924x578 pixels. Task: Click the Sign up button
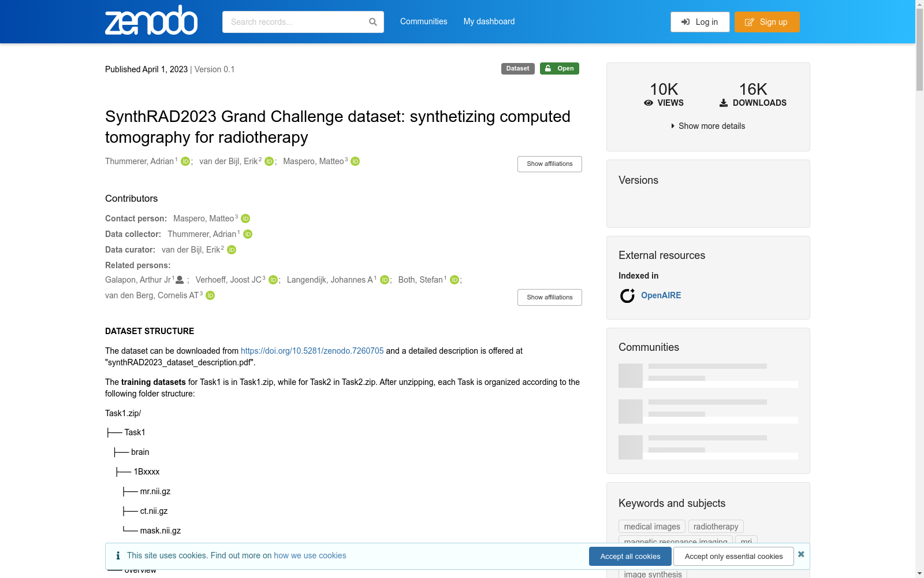click(767, 21)
